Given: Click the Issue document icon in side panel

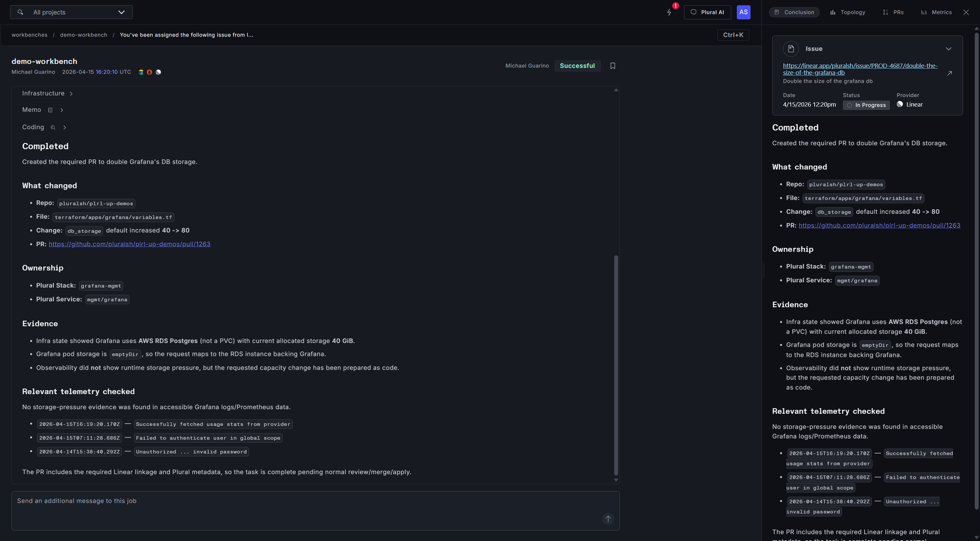Looking at the screenshot, I should tap(791, 49).
